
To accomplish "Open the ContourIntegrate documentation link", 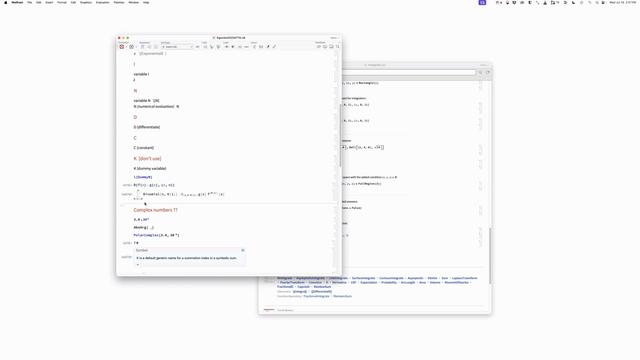I will 391,278.
